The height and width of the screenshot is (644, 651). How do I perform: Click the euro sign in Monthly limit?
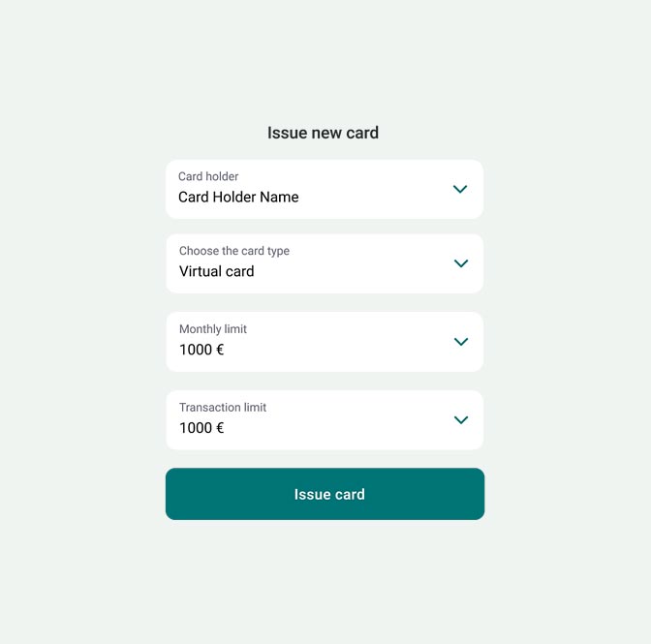point(220,351)
